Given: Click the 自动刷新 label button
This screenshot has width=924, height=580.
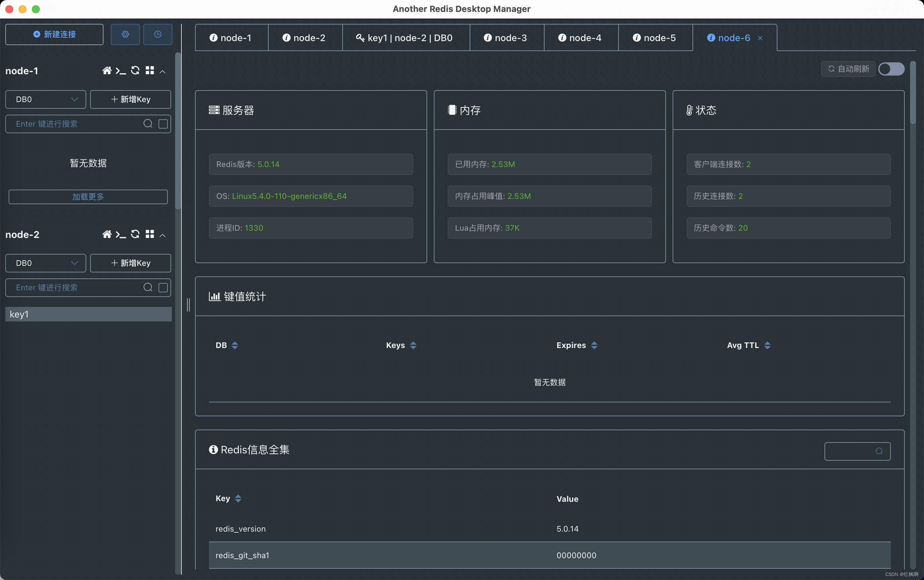Looking at the screenshot, I should [848, 69].
